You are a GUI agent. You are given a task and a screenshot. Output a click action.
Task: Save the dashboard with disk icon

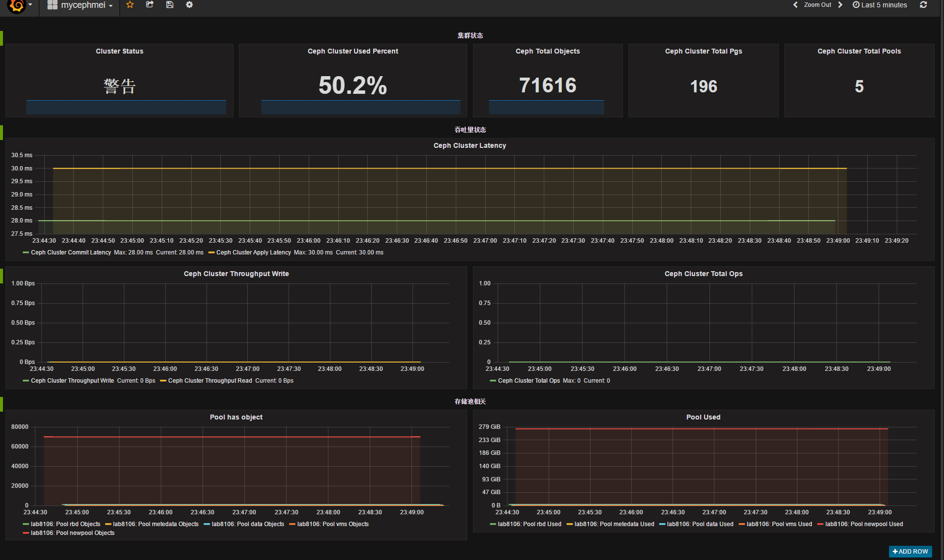[x=170, y=5]
